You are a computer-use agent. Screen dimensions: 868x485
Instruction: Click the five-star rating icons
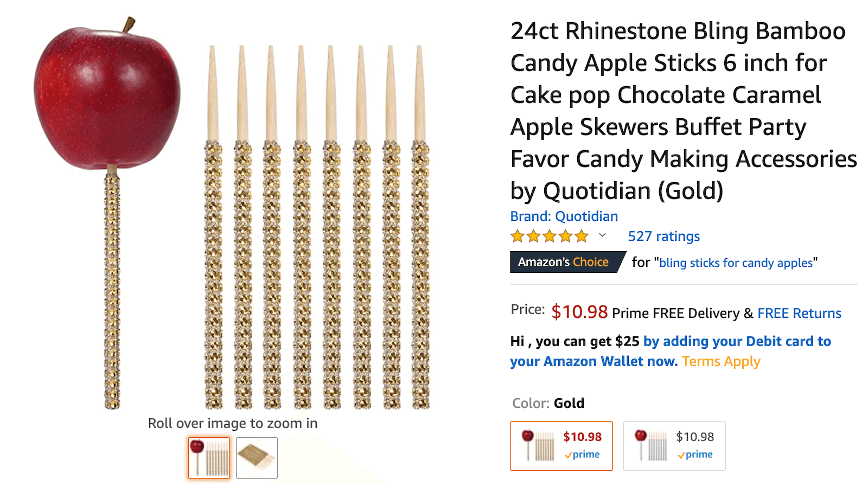(550, 236)
